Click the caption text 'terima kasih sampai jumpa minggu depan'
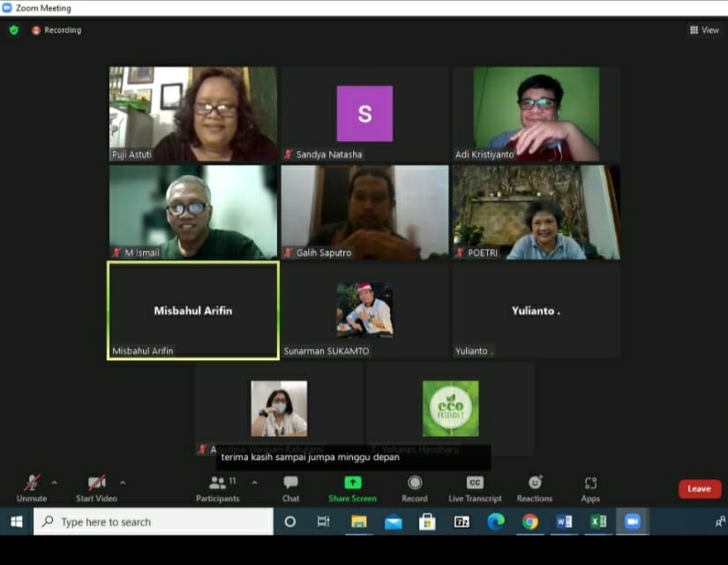 click(x=310, y=457)
